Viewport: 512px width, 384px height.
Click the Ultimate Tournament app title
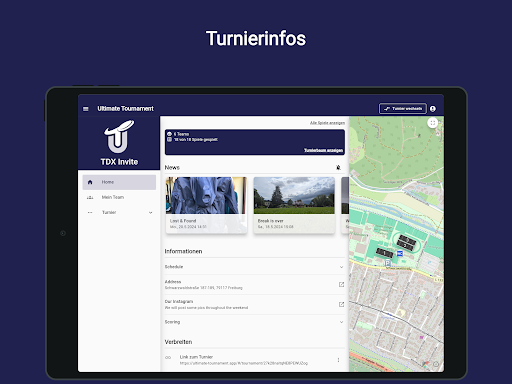click(125, 109)
